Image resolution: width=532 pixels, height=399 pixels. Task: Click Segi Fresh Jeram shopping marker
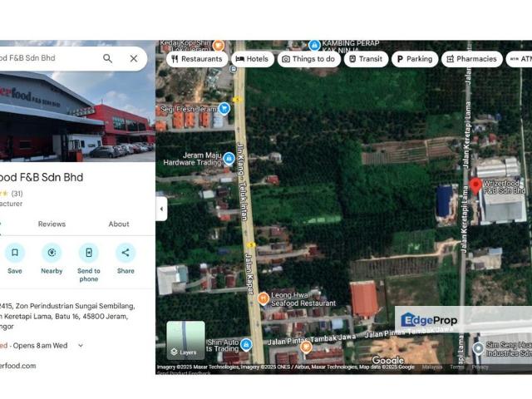(224, 109)
